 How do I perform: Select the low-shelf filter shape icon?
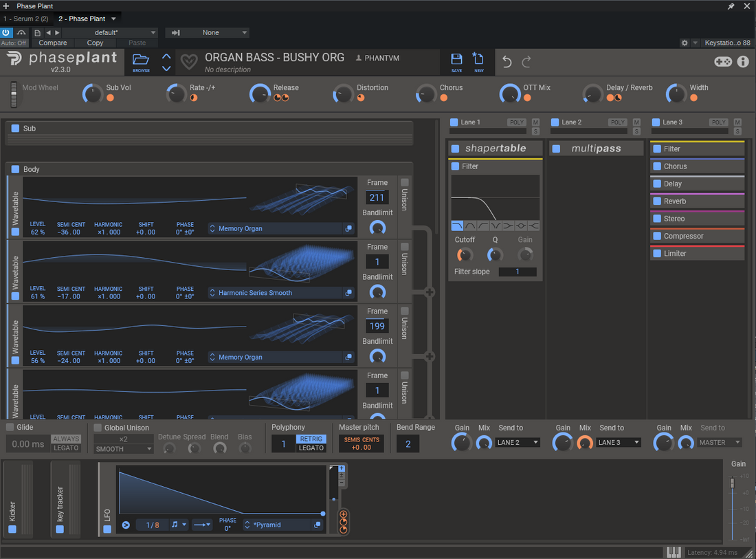tap(508, 226)
